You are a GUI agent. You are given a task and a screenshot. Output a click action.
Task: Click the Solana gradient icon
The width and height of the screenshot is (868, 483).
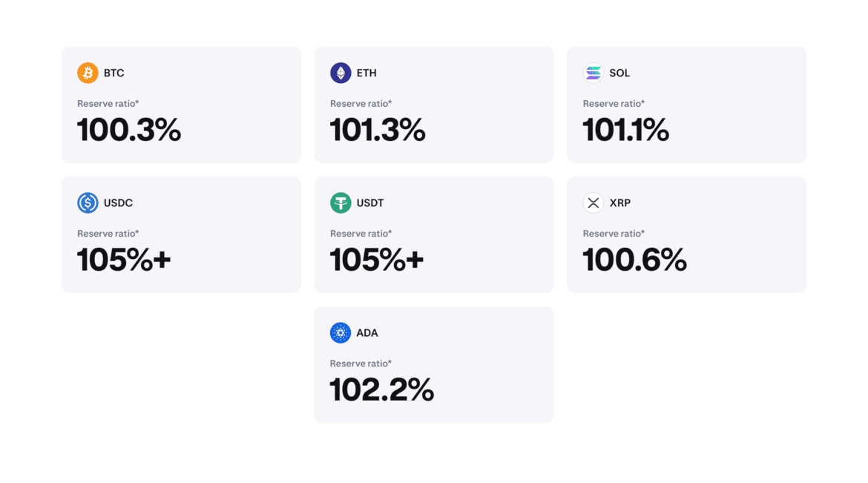[593, 73]
